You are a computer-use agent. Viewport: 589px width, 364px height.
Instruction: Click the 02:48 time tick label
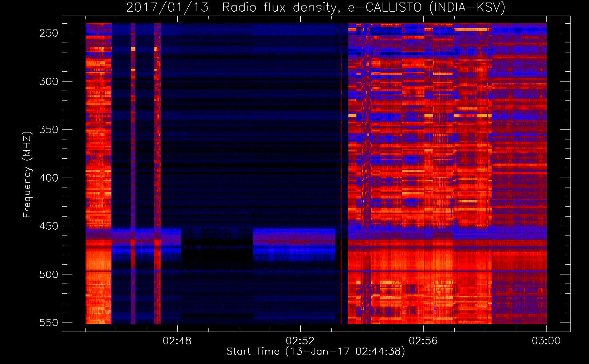click(x=177, y=341)
